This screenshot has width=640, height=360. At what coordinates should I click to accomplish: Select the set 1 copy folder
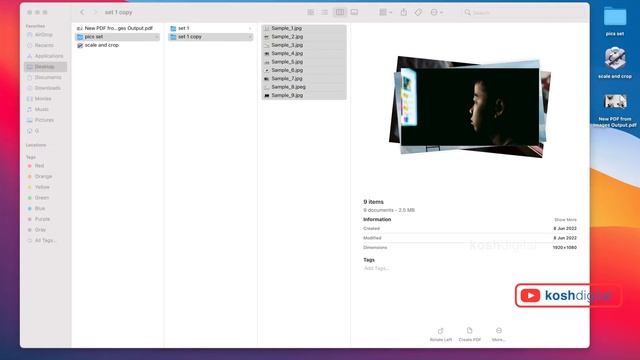click(211, 37)
